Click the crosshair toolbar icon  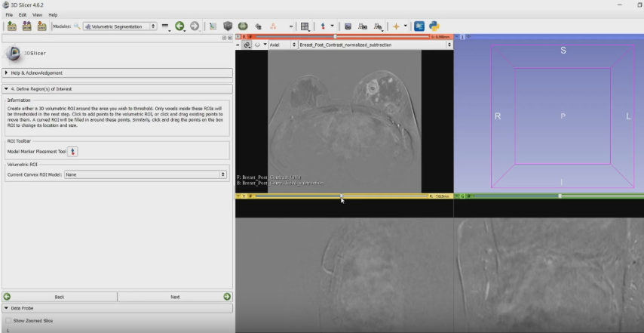[x=395, y=26]
